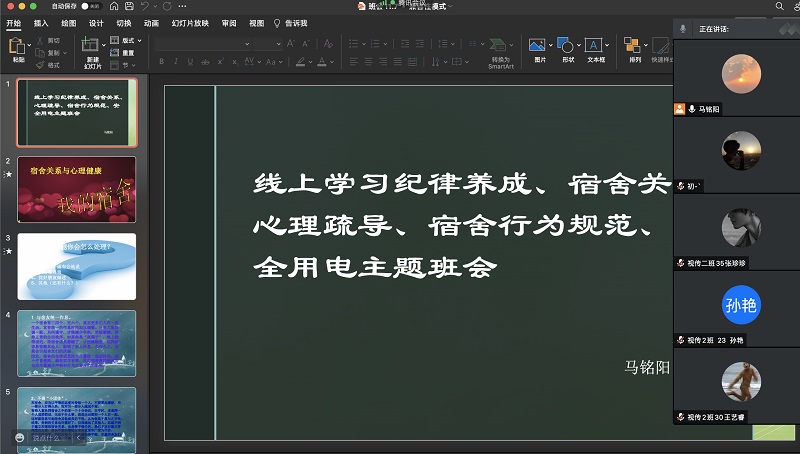Screen dimensions: 800x454
Task: Insert a Picture (图片) from ribbon
Action: pyautogui.click(x=539, y=46)
